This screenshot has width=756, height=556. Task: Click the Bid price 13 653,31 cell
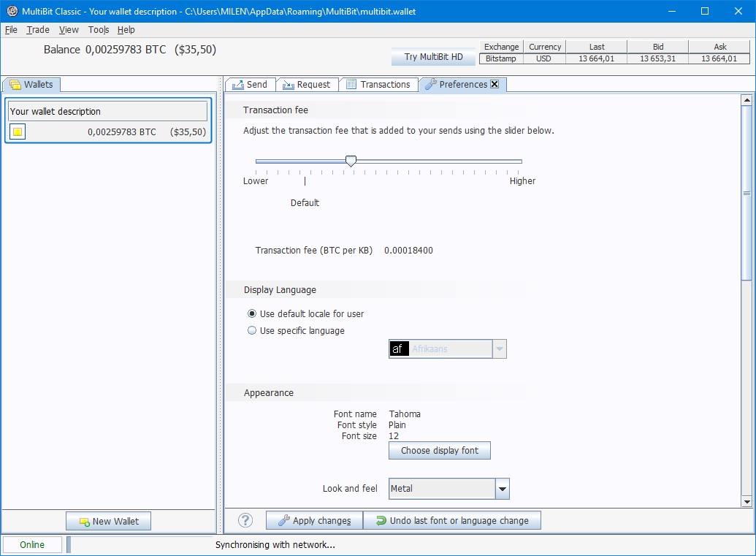pyautogui.click(x=657, y=58)
